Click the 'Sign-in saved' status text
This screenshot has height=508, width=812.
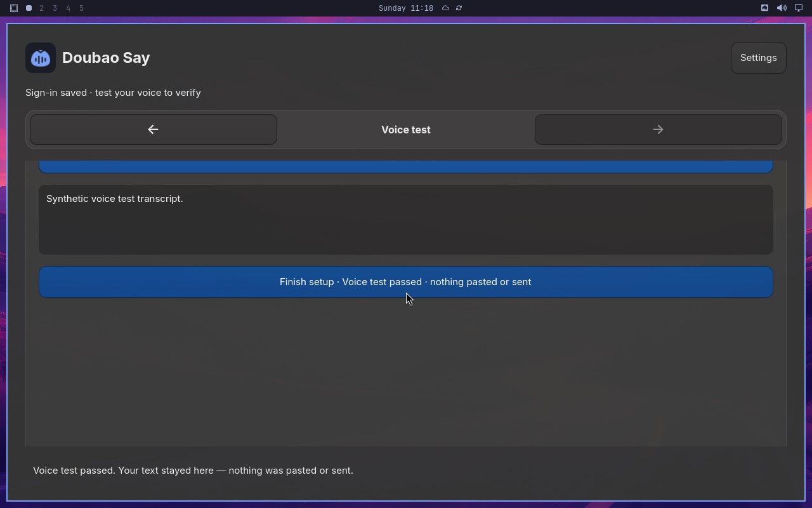point(113,93)
